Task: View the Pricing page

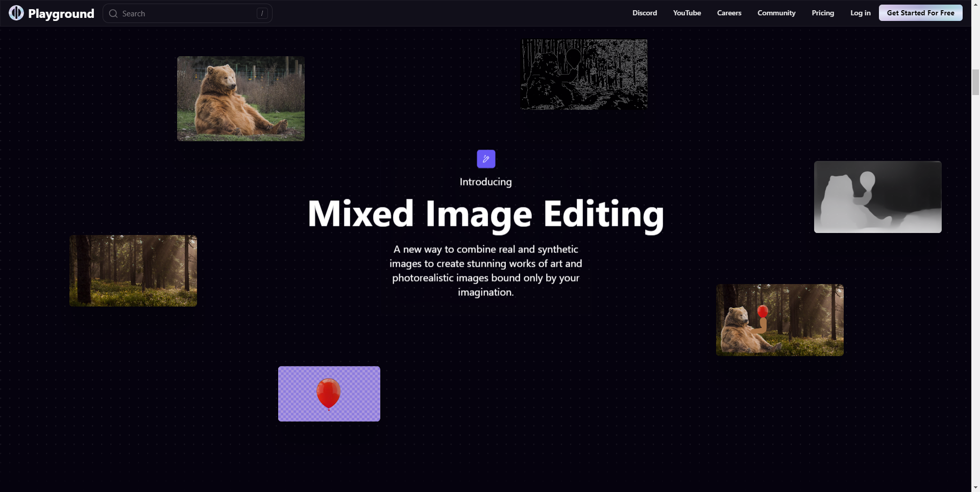Action: (823, 13)
